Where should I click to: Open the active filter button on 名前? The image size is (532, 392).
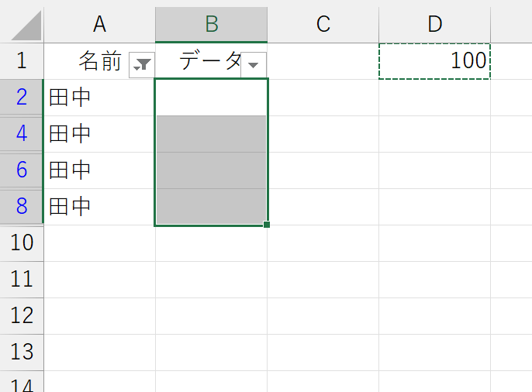click(x=142, y=65)
